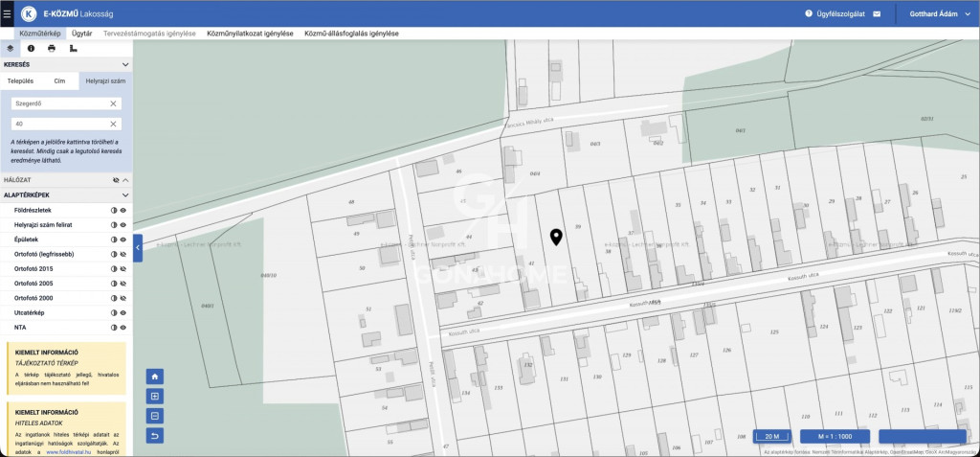Clear the Szegerdő search field

click(113, 103)
